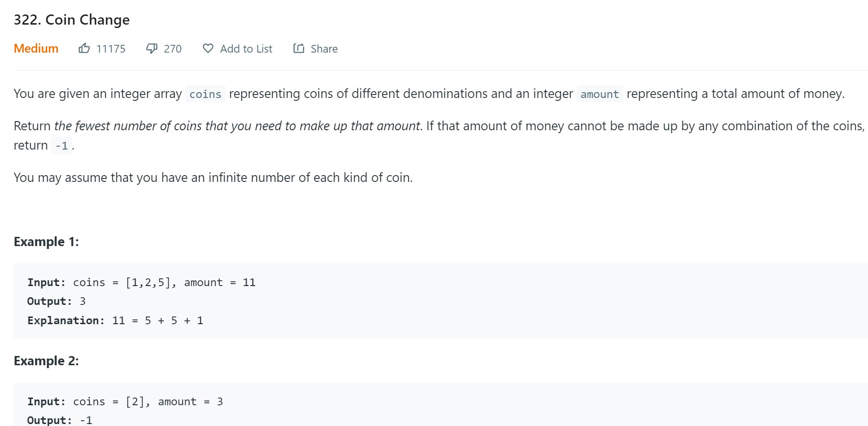Click the "Share" text button
Viewport: 868px width, 426px height.
[x=324, y=49]
